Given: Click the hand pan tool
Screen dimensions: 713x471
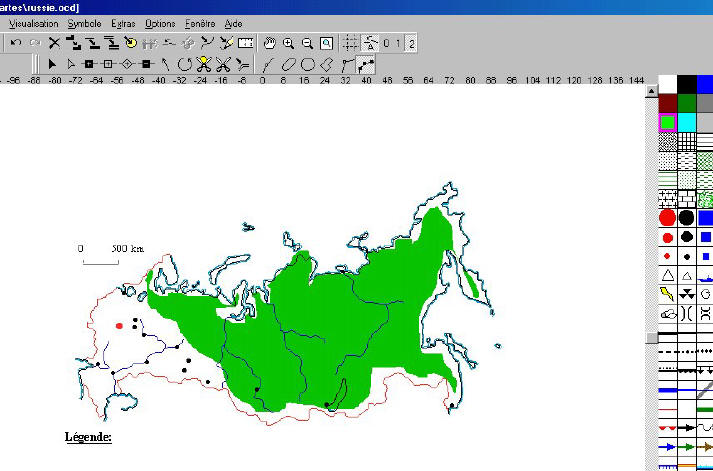Looking at the screenshot, I should (269, 43).
